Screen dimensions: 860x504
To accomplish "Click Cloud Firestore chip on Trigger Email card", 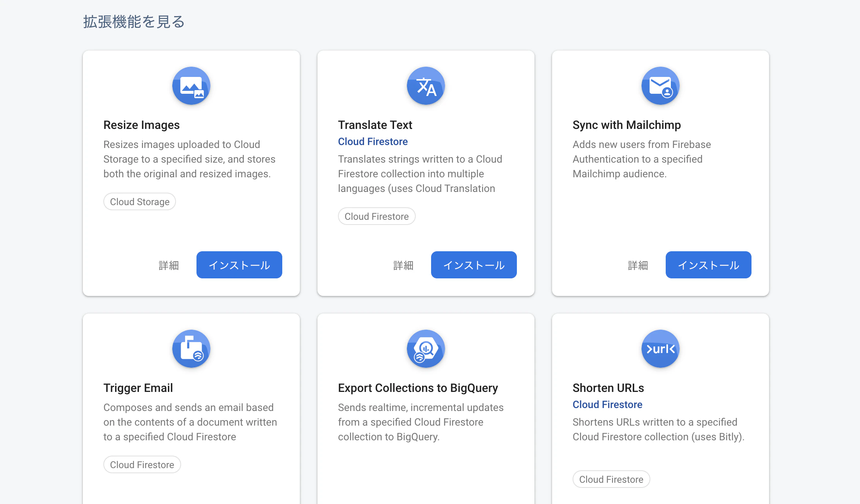I will click(x=142, y=465).
